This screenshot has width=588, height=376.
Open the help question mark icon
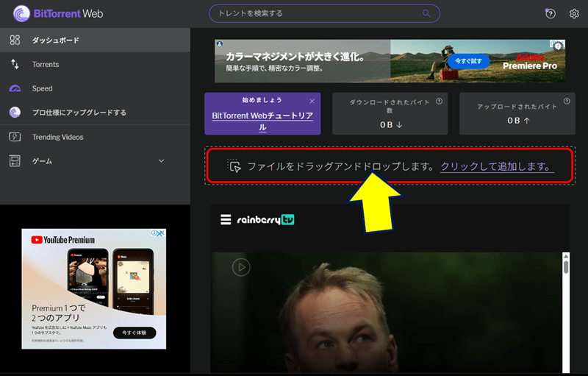tap(550, 13)
